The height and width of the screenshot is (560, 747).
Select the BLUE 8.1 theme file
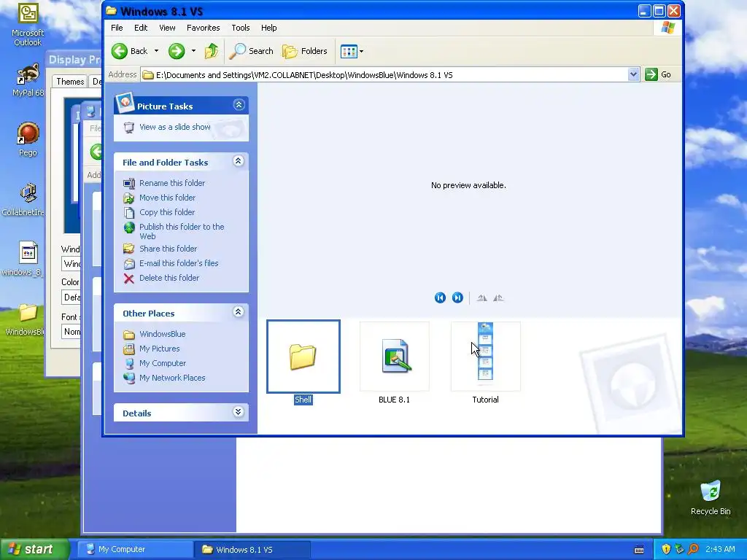(395, 357)
